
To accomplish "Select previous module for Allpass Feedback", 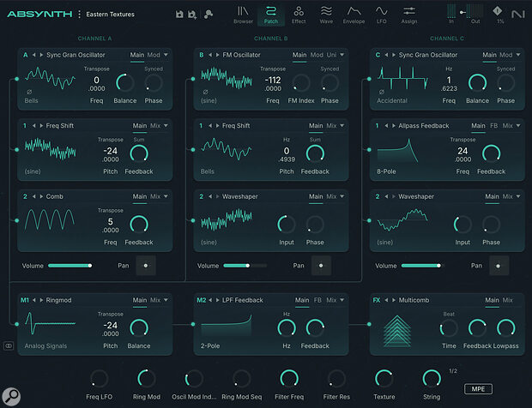I will (386, 126).
